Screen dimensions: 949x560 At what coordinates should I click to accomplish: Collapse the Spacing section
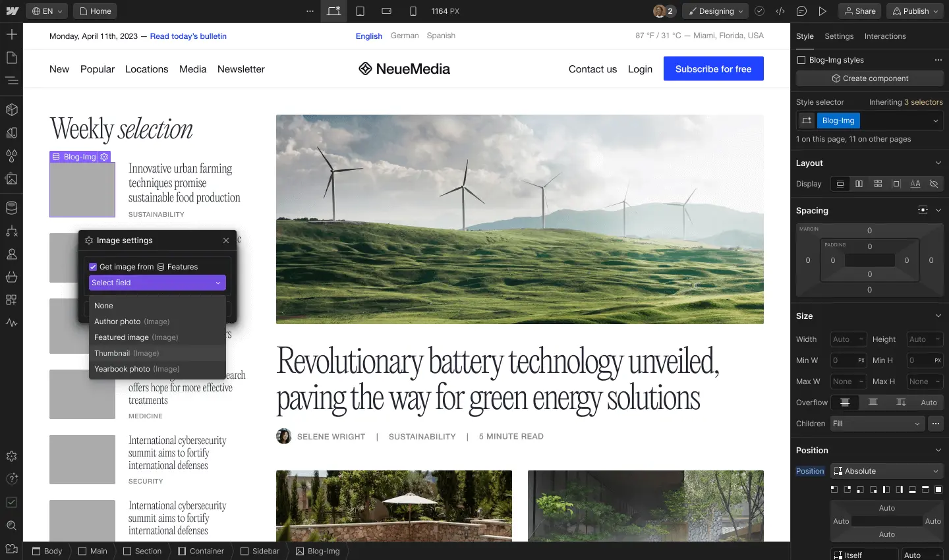pos(938,210)
